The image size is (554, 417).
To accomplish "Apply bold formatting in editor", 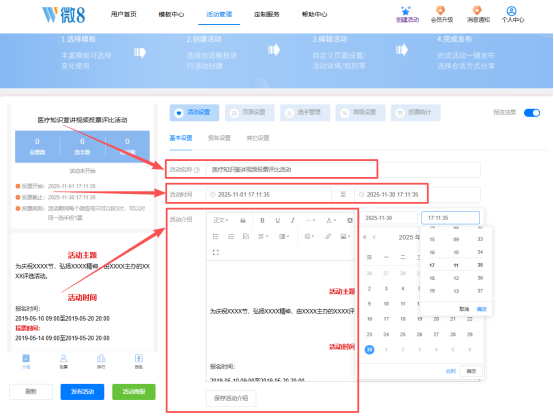I will [262, 220].
